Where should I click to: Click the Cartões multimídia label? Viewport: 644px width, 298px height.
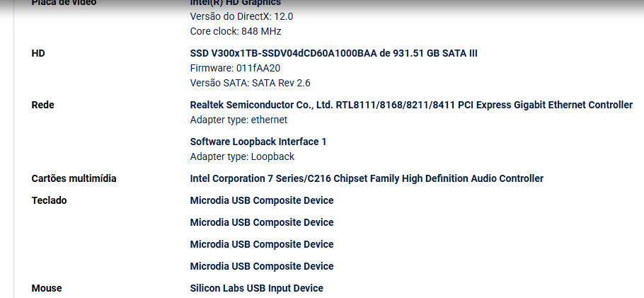(x=74, y=178)
